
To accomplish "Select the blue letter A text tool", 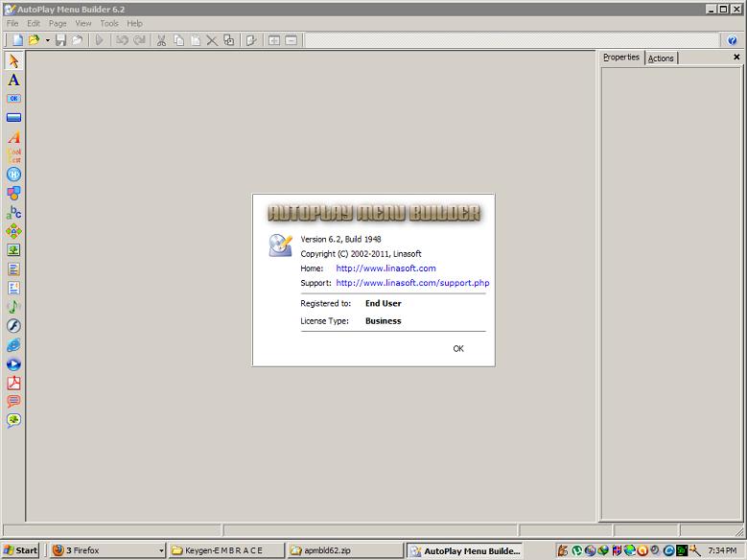I will tap(13, 80).
